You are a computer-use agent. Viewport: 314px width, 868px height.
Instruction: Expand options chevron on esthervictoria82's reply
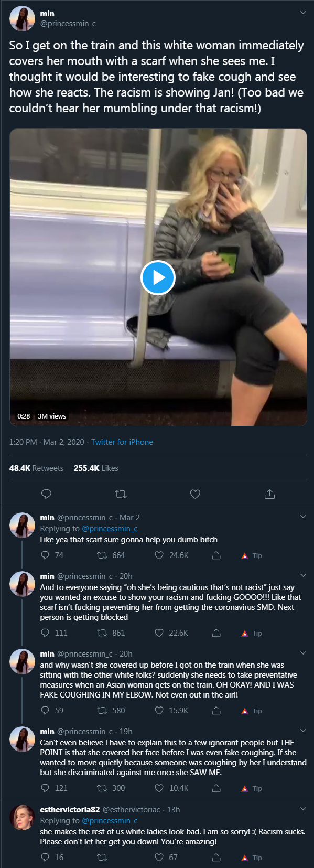(303, 809)
